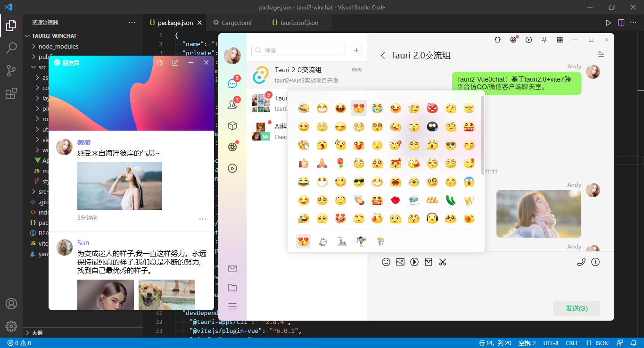Image resolution: width=644 pixels, height=348 pixels.
Task: Switch to the Cargo.toml editor tab
Action: tap(236, 23)
